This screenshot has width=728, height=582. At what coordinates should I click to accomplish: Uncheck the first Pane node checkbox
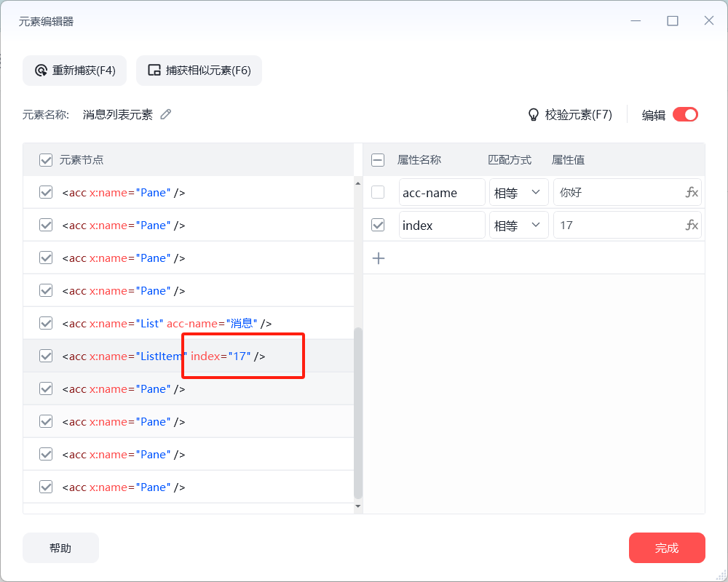point(46,192)
